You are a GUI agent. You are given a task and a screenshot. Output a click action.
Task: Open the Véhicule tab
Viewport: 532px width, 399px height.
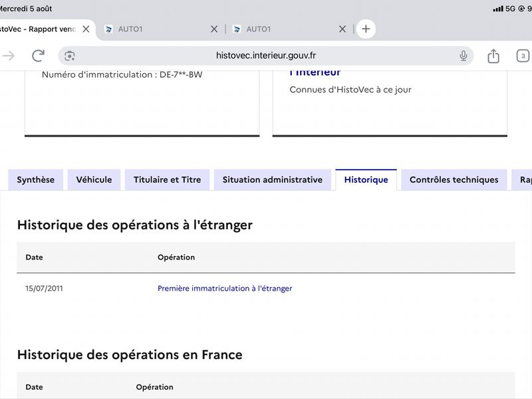pos(94,180)
